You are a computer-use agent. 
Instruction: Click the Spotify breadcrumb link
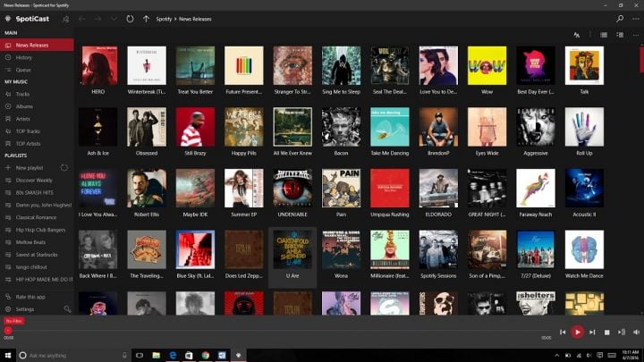point(164,19)
